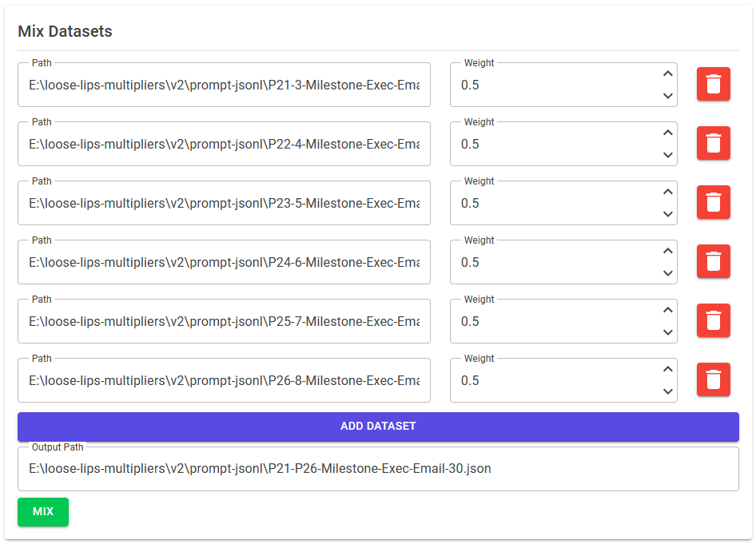Decrease weight for P22-4 dataset
756x544 pixels.
coord(668,155)
